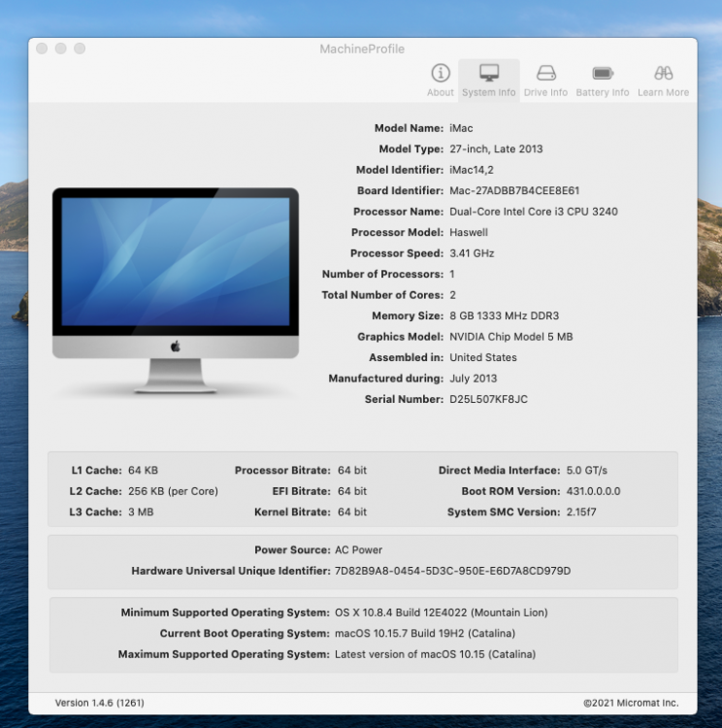Image resolution: width=722 pixels, height=728 pixels.
Task: Select current boot macOS 10.15.7 Build 19H2
Action: [425, 634]
